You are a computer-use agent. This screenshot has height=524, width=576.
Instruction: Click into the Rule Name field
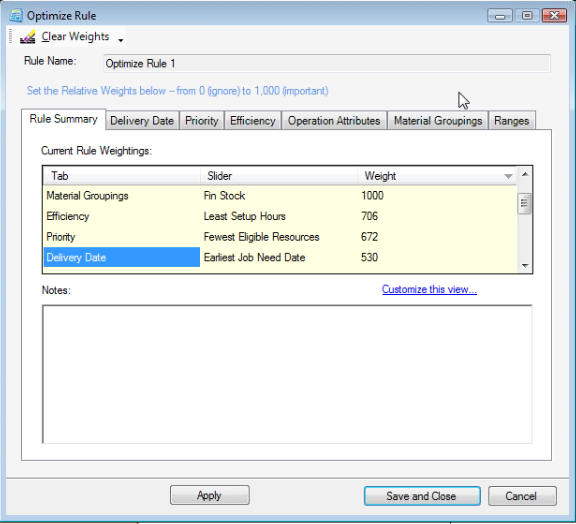tap(327, 64)
